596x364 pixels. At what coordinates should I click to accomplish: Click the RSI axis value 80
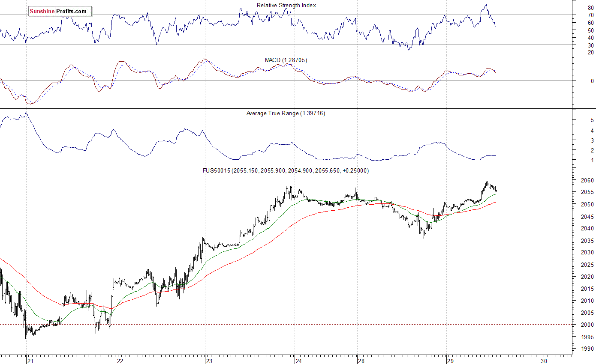point(591,8)
